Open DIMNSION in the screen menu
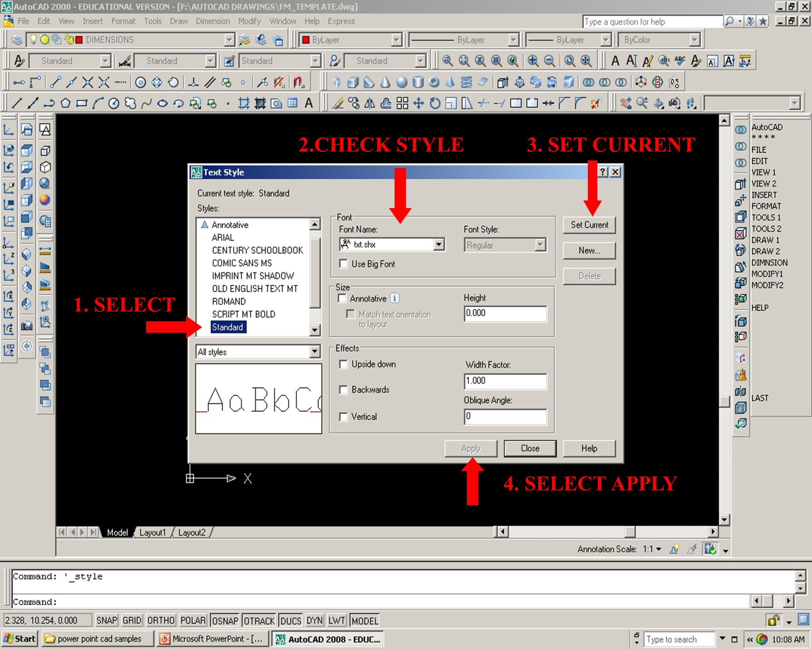The image size is (812, 650). (x=769, y=262)
